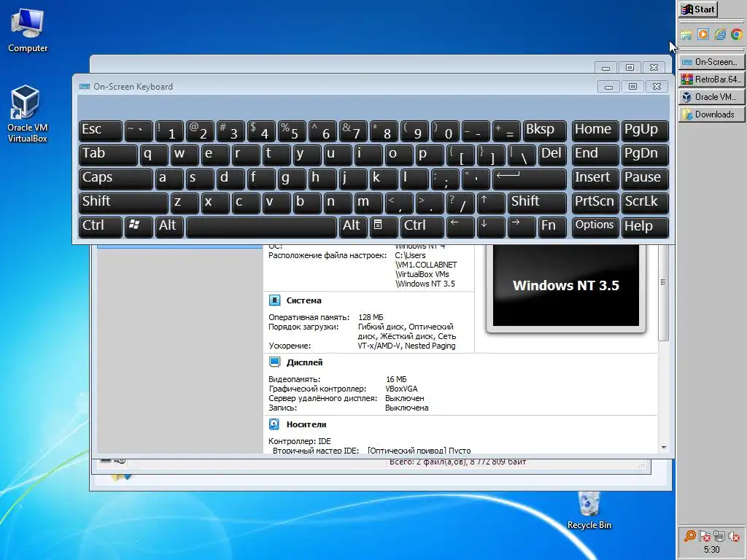
Task: Click the magnifier tray icon
Action: [689, 536]
